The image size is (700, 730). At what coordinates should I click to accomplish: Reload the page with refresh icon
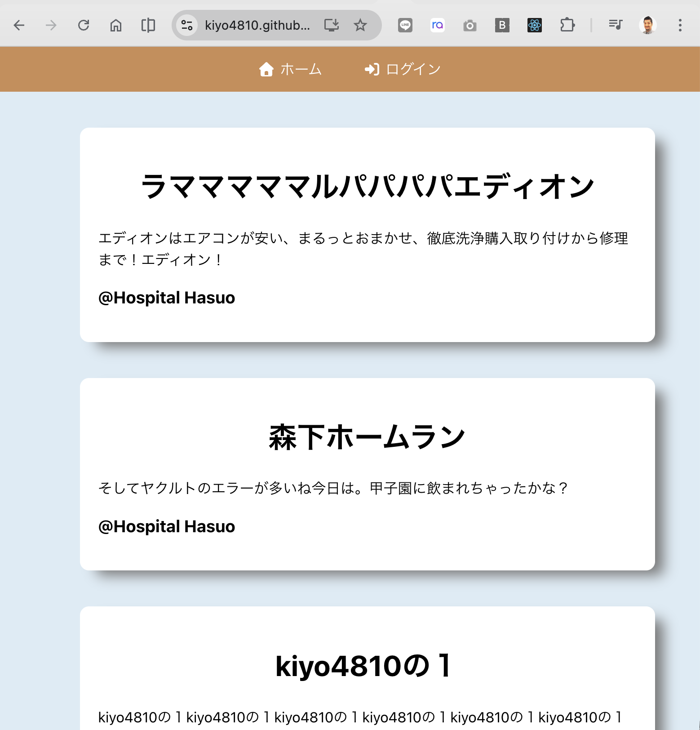[84, 25]
